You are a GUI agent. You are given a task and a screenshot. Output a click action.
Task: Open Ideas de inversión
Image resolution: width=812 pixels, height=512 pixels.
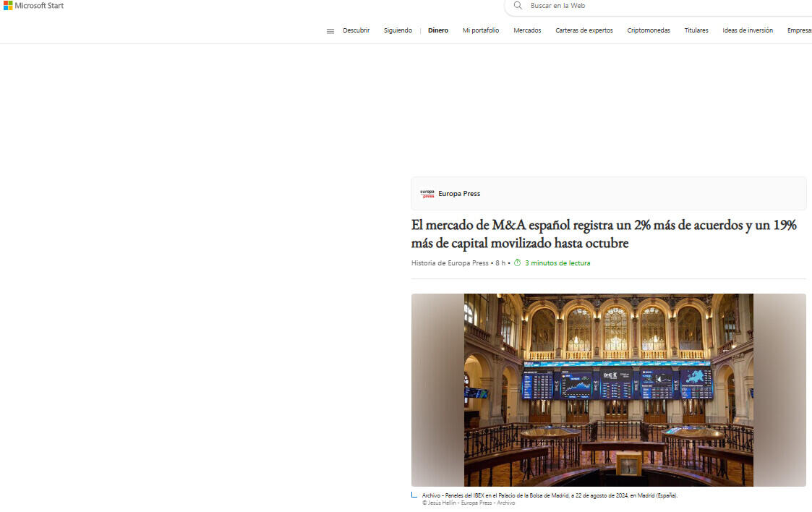[748, 30]
